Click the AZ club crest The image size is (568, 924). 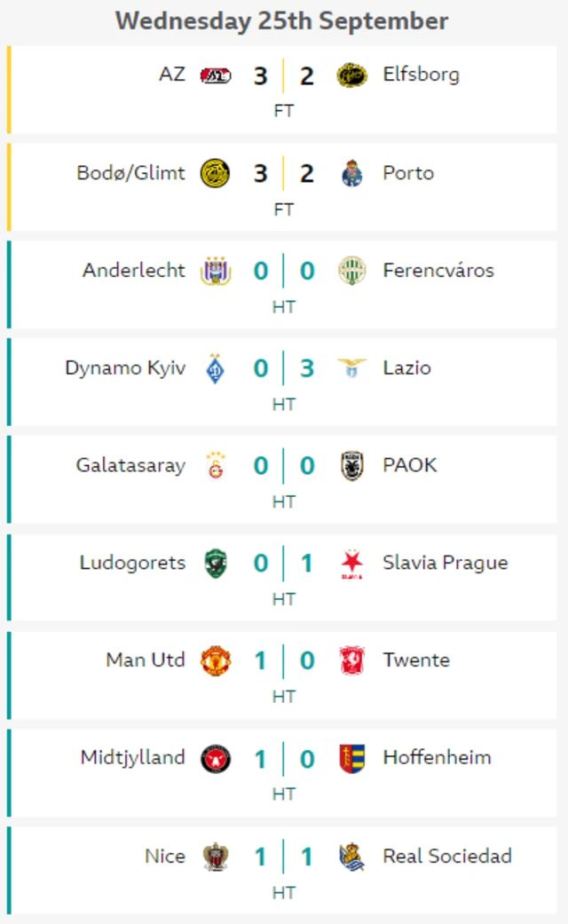pos(216,75)
